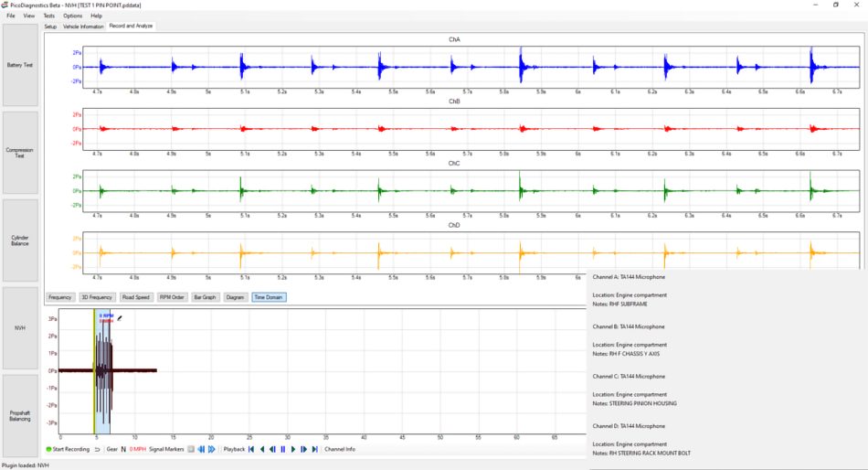Click the yellow timeline cursor marker
Viewport: 868px width, 470px height.
pos(94,371)
